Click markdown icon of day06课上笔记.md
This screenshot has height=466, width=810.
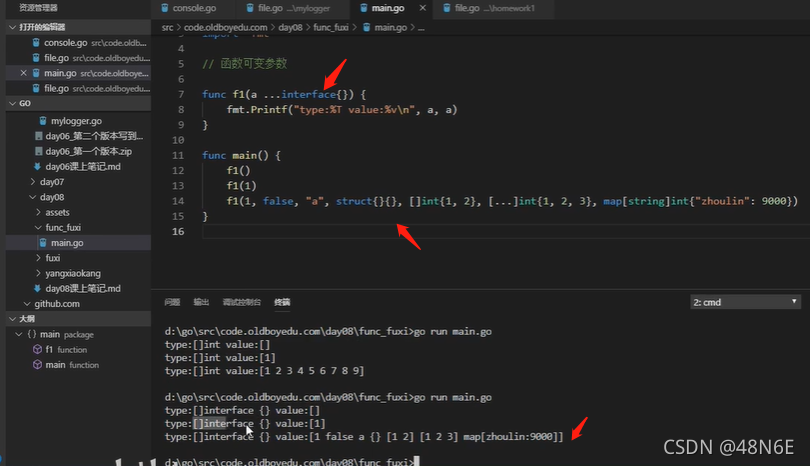(x=37, y=166)
